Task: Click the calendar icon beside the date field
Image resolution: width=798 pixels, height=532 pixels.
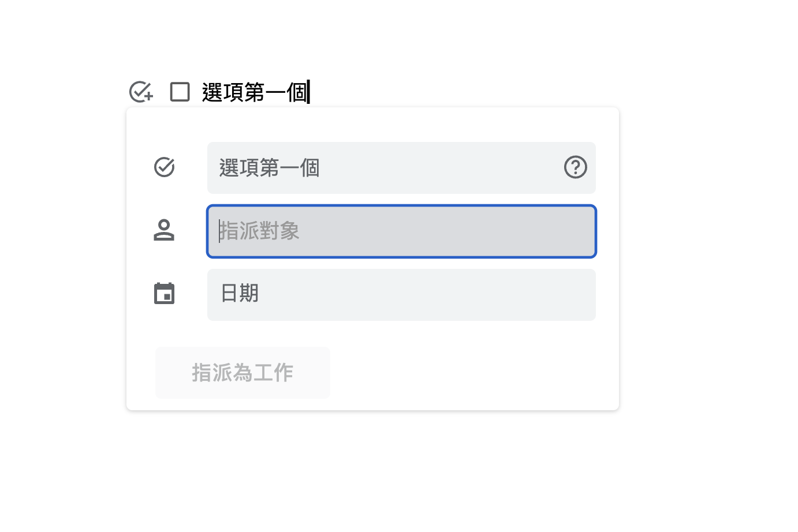Action: point(165,294)
